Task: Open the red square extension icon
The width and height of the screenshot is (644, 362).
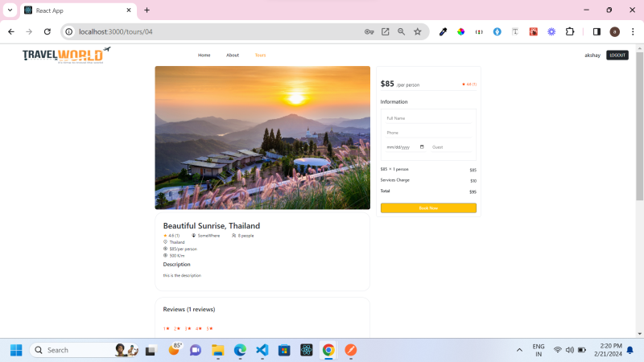Action: pos(533,31)
